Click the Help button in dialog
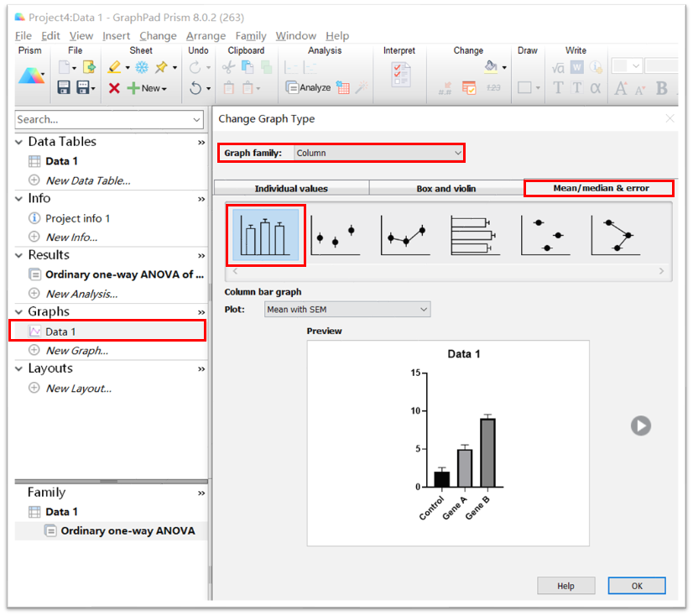This screenshot has width=693, height=616. point(565,586)
